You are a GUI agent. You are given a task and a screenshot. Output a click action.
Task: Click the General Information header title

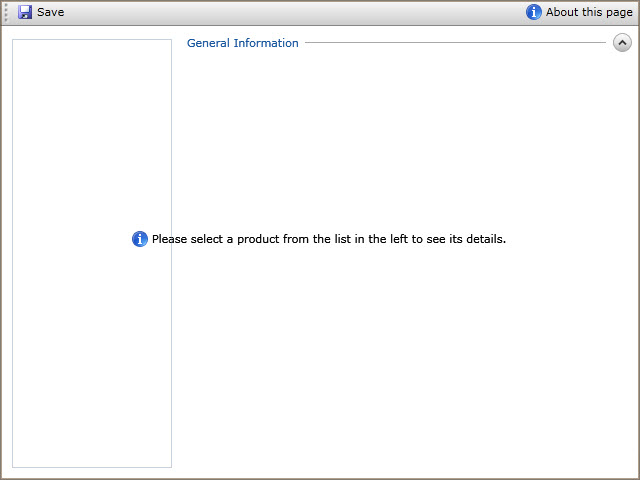tap(242, 43)
